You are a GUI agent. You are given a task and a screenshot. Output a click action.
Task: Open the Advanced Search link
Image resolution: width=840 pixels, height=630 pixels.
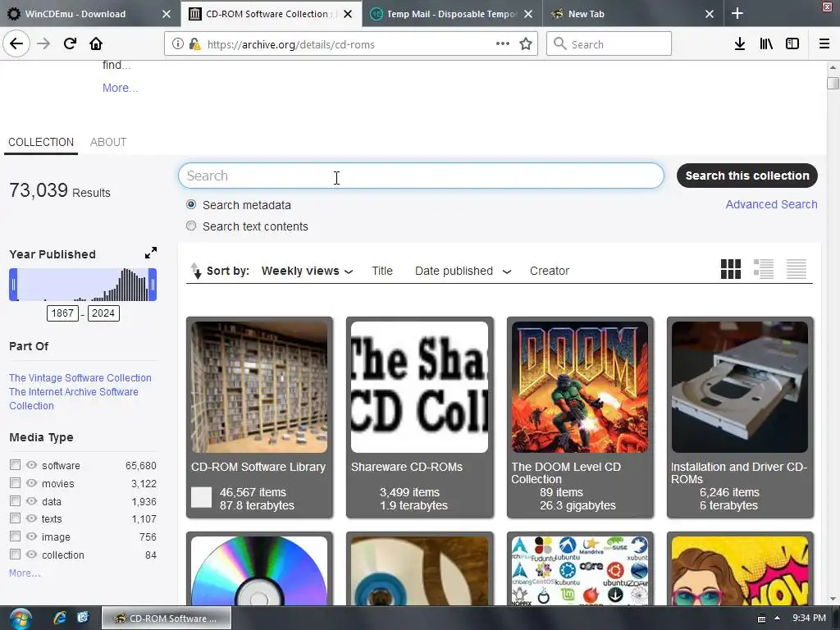771,204
